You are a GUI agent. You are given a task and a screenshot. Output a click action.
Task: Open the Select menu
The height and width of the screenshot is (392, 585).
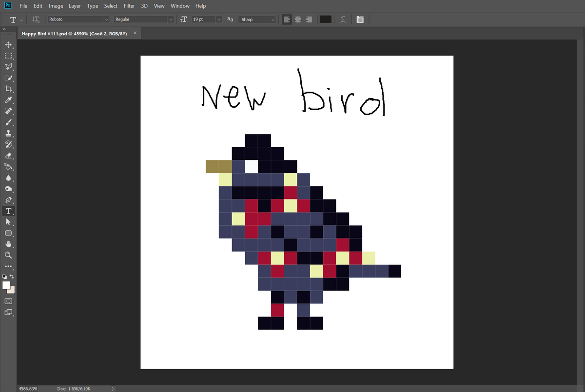pos(111,6)
